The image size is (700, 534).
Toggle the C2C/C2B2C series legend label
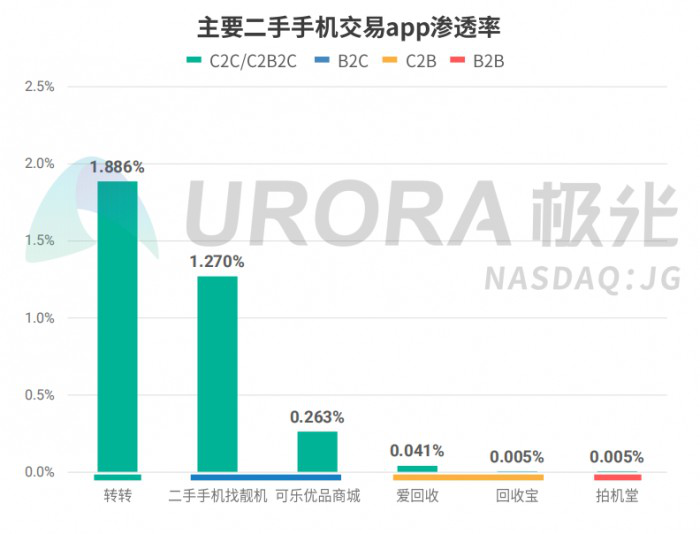click(x=253, y=61)
